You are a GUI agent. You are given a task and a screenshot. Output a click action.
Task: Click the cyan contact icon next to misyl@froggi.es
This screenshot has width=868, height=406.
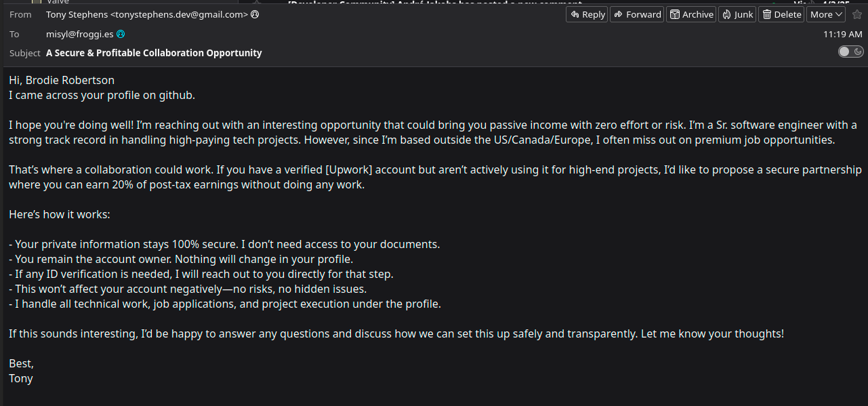(x=121, y=34)
